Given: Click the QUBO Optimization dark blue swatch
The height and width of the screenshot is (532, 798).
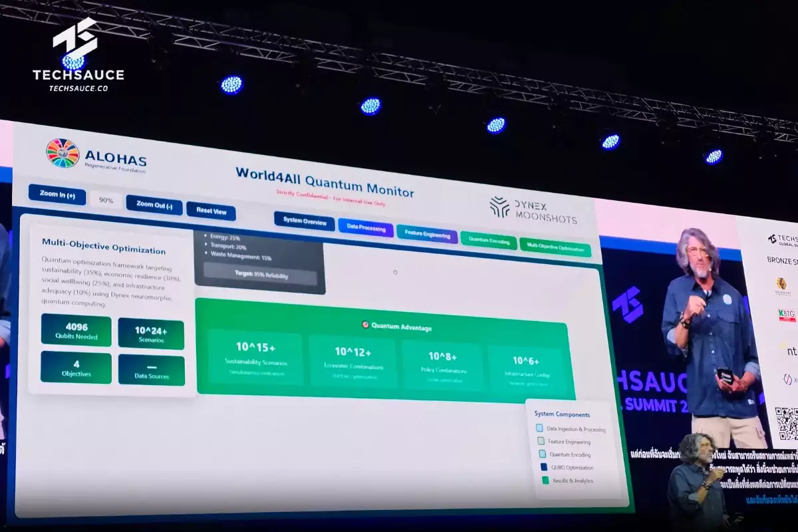Looking at the screenshot, I should click(544, 467).
